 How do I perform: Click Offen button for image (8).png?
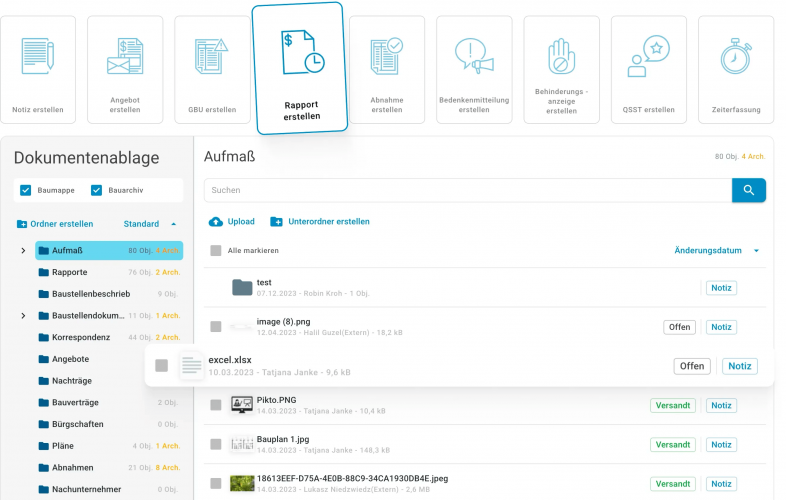(679, 327)
